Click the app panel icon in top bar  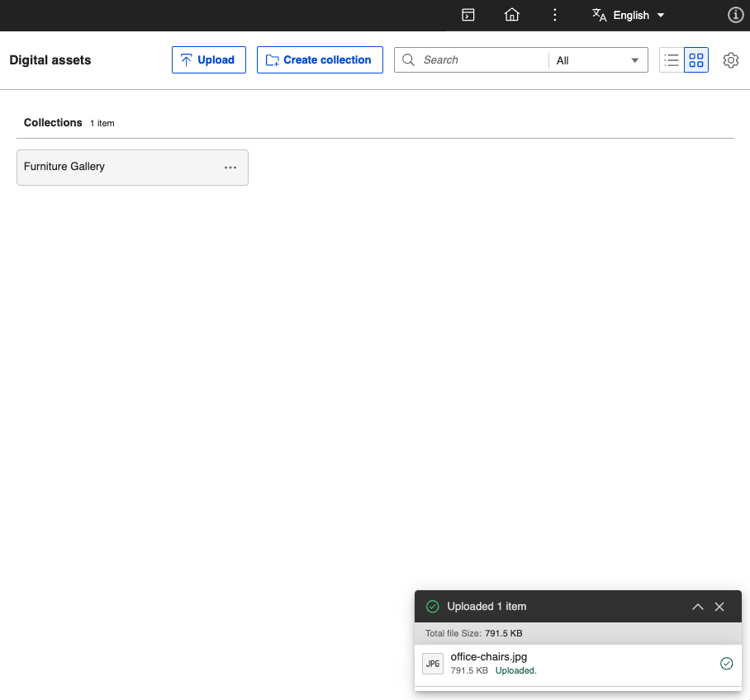coord(468,15)
